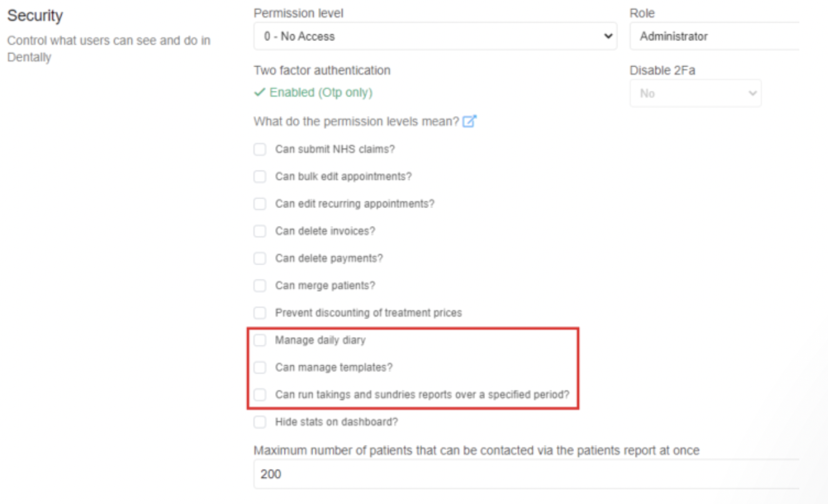The height and width of the screenshot is (504, 828).
Task: Tick the Can merge patients checkbox
Action: tap(260, 286)
